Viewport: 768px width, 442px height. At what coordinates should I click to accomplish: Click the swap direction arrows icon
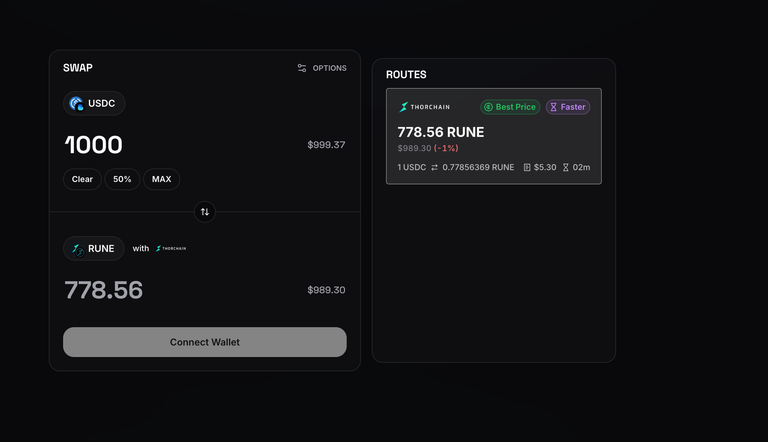coord(205,212)
